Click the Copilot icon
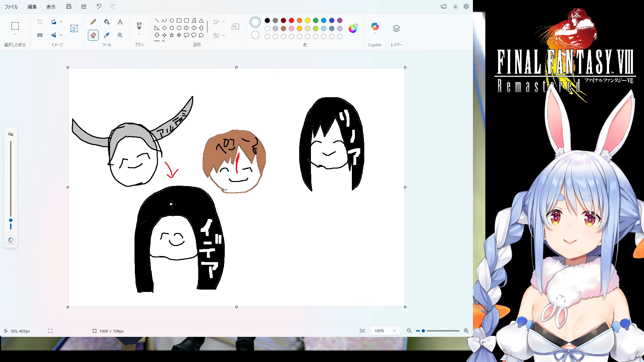The width and height of the screenshot is (644, 362). click(375, 26)
